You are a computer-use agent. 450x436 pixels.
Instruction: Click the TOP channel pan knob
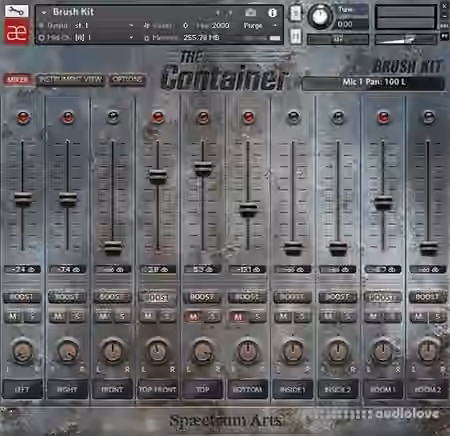point(203,351)
